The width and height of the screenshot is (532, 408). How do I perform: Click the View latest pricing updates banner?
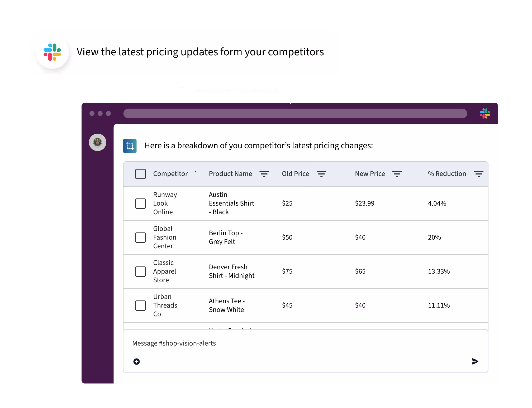pos(200,52)
